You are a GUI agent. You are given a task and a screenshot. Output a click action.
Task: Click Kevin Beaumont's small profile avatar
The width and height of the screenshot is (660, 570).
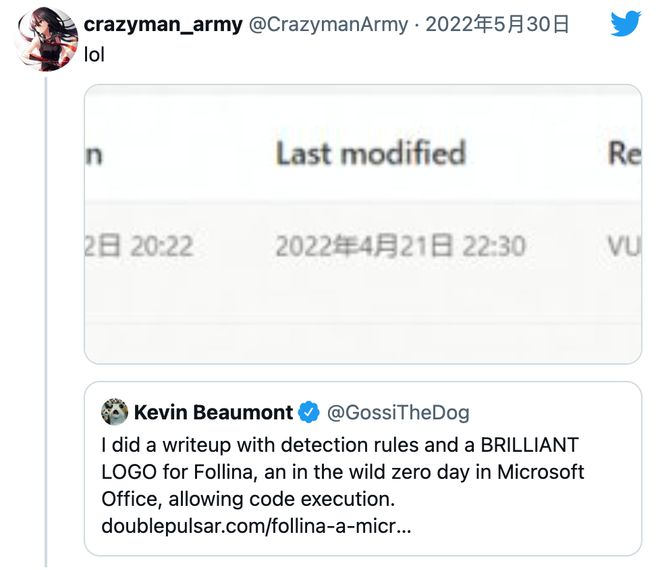115,412
